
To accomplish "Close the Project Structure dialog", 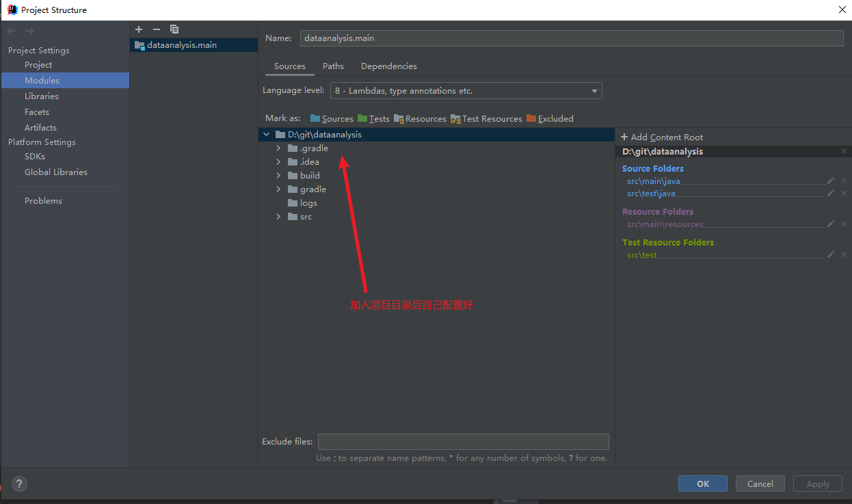I will pyautogui.click(x=842, y=10).
